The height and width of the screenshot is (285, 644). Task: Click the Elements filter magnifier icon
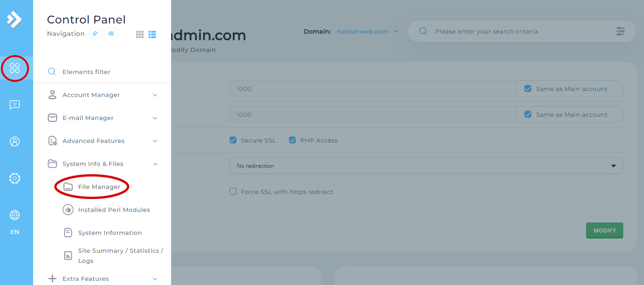point(52,72)
